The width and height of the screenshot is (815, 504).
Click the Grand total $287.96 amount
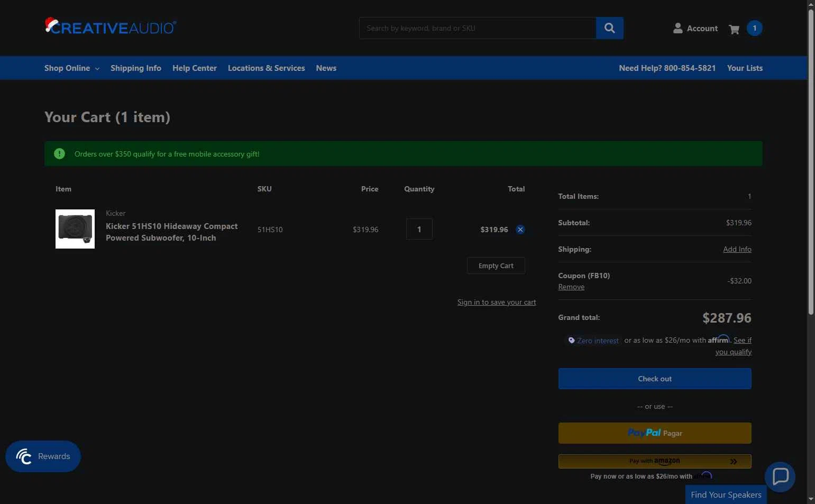click(x=727, y=318)
